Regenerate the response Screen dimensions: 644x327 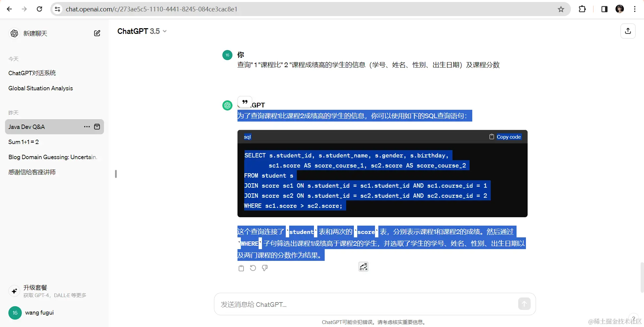[x=253, y=268]
